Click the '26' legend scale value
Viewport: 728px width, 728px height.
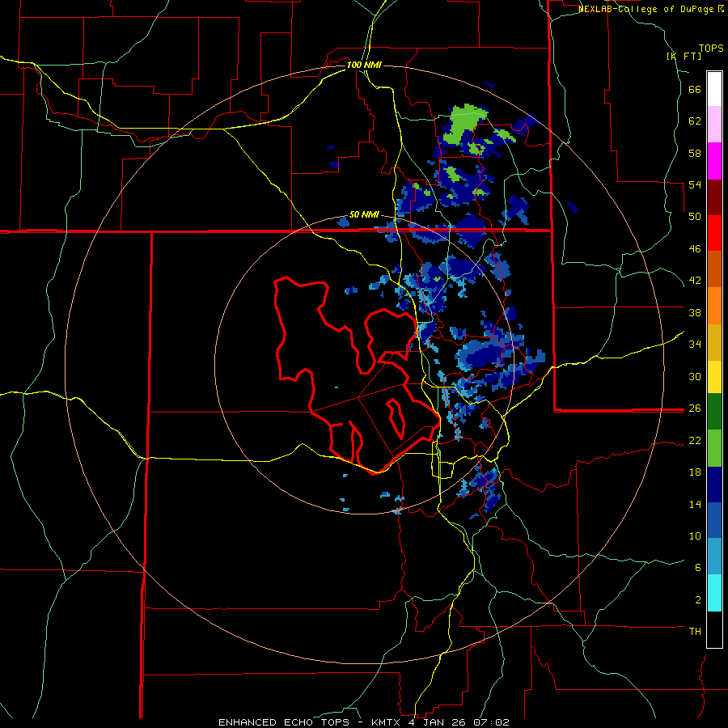coord(695,408)
